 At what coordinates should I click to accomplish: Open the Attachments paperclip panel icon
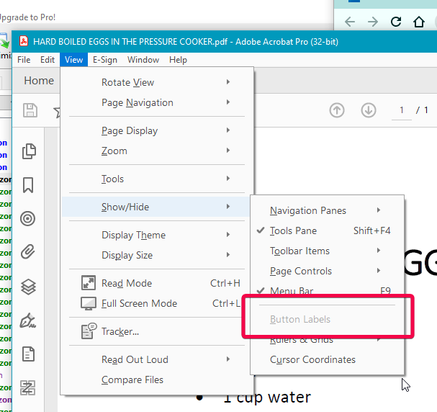click(28, 252)
